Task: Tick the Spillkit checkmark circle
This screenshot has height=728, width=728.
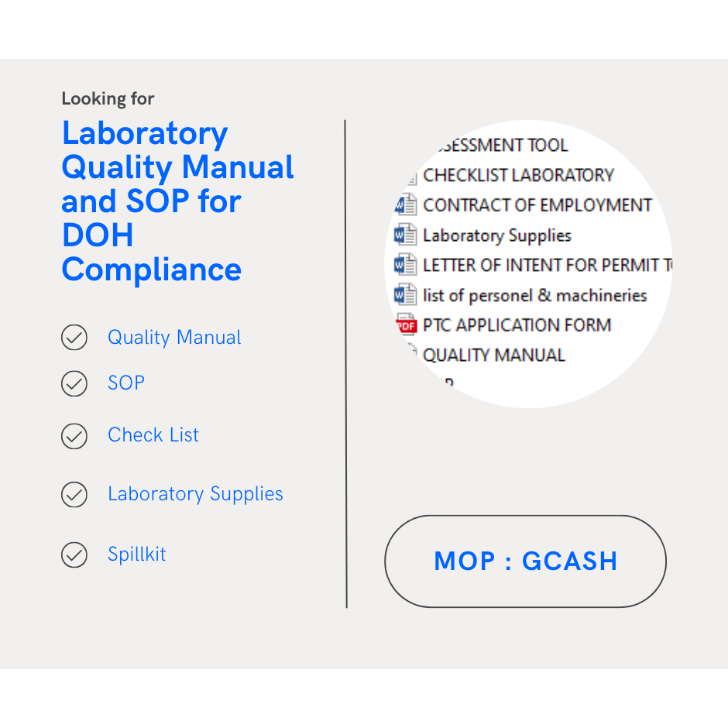Action: (x=74, y=555)
